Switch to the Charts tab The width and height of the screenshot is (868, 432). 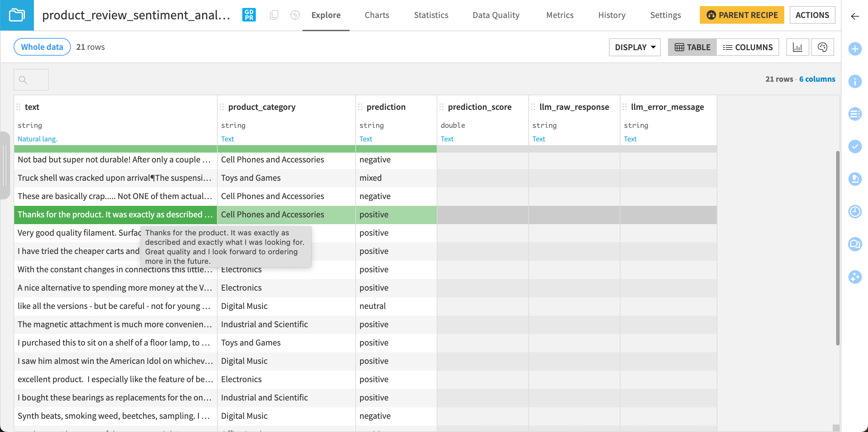click(x=377, y=15)
